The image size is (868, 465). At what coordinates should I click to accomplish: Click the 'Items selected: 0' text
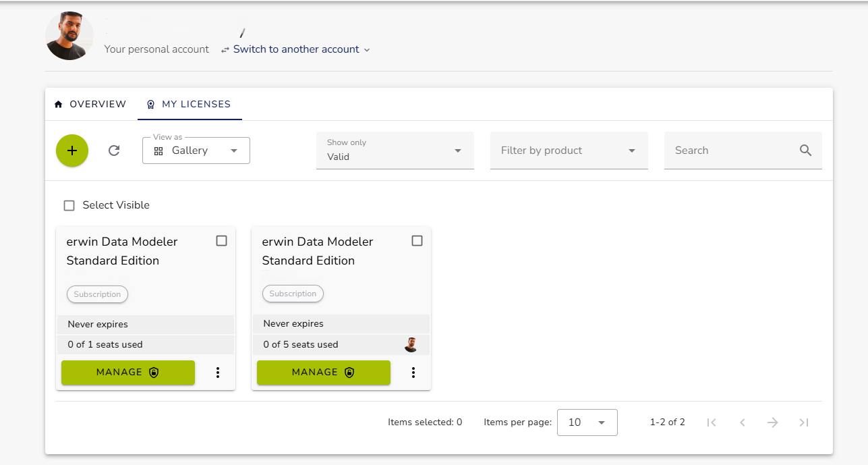[425, 422]
